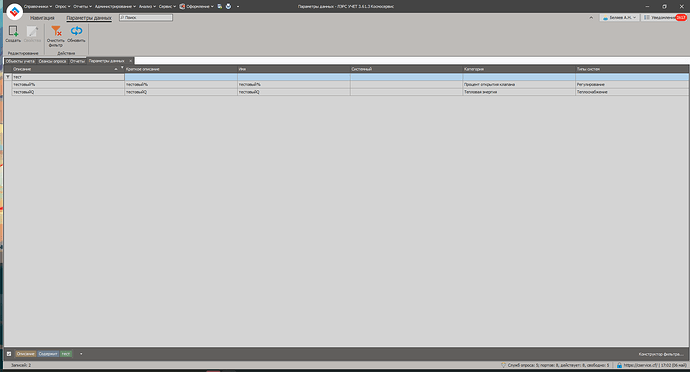Viewport: 690px width, 372px height.
Task: Open the user account dropdown
Action: coord(619,18)
